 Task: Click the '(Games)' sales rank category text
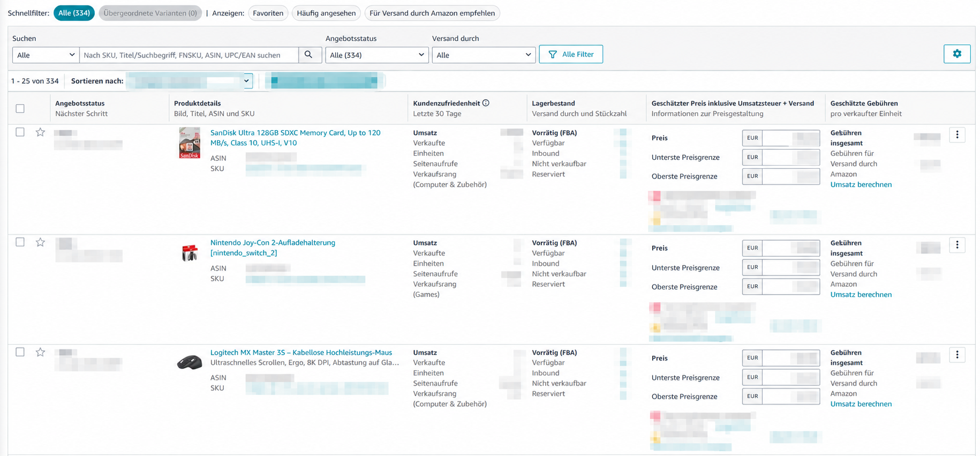point(426,294)
